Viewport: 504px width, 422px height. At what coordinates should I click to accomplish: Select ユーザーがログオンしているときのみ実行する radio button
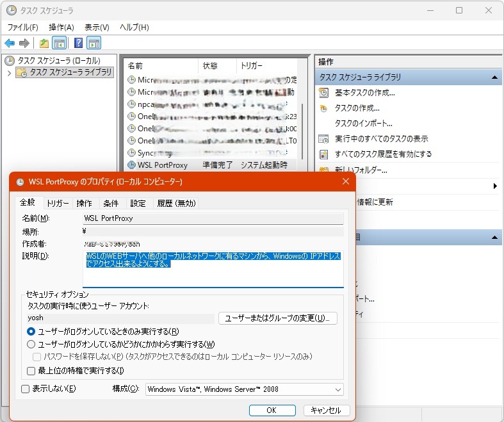[31, 332]
